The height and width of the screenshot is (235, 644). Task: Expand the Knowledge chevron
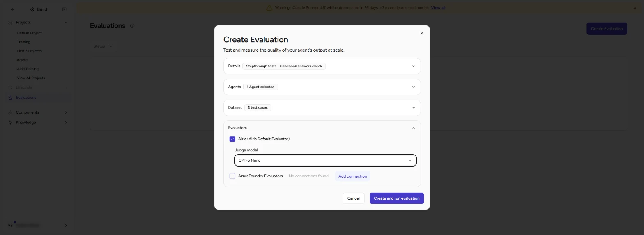tap(66, 123)
